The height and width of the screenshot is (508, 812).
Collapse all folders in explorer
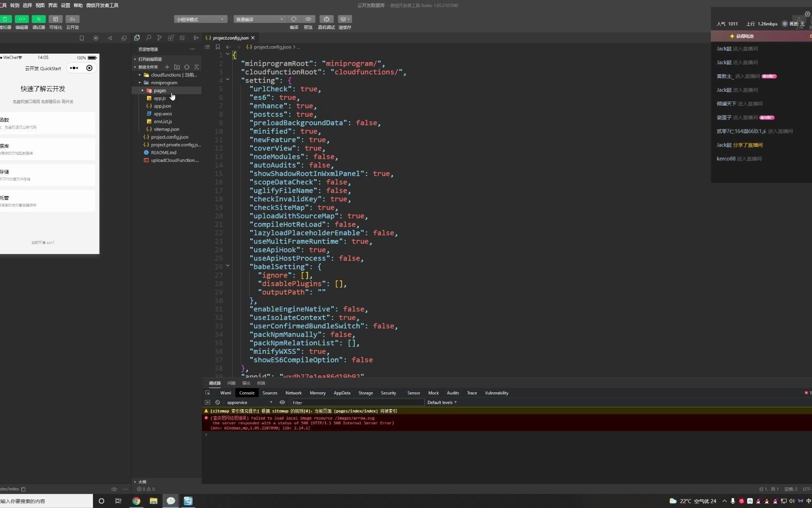pyautogui.click(x=196, y=67)
